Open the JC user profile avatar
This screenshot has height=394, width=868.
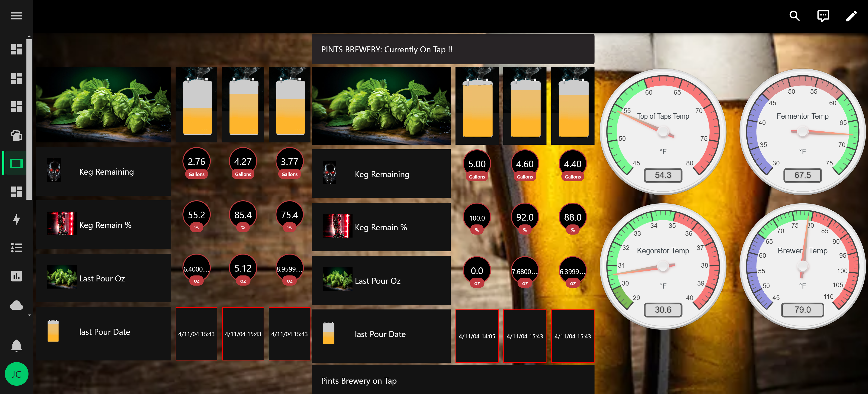[16, 374]
